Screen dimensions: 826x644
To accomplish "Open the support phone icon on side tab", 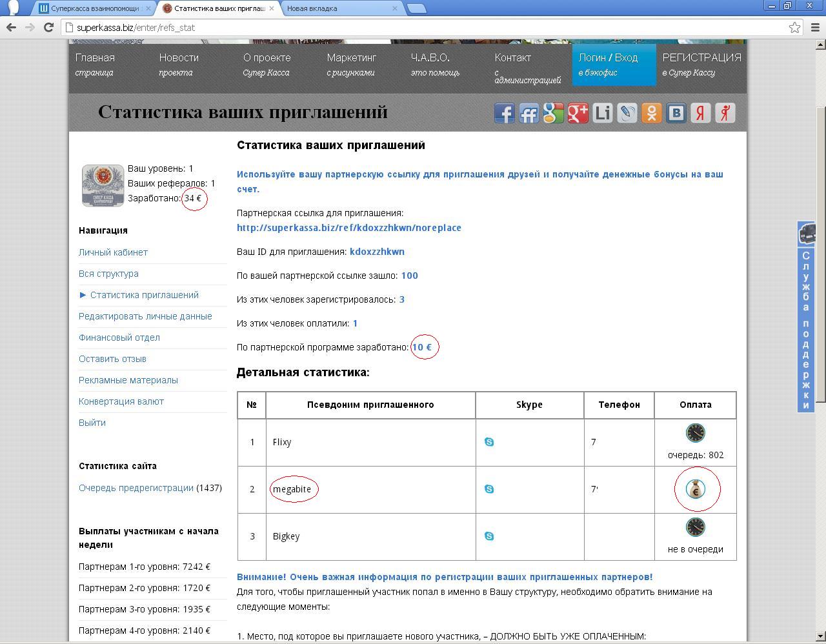I will tap(807, 234).
